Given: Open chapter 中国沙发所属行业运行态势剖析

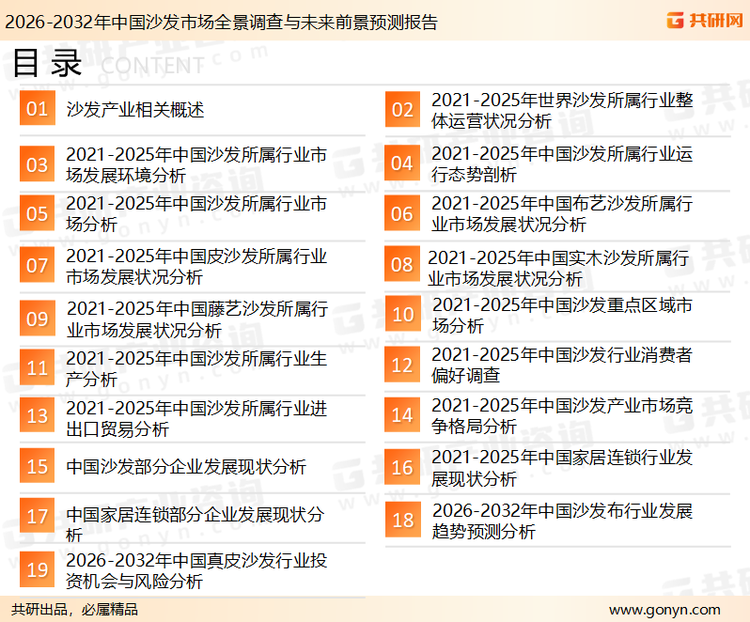Looking at the screenshot, I should (x=562, y=164).
